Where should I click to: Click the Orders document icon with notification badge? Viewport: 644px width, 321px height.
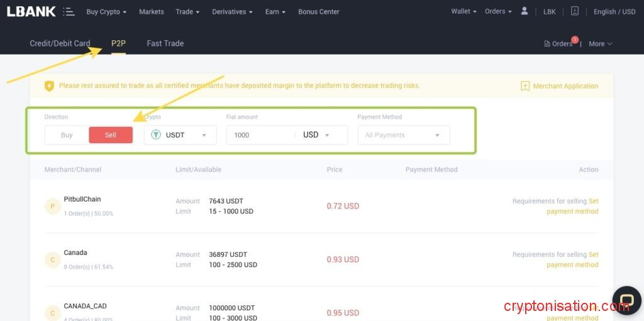point(547,43)
